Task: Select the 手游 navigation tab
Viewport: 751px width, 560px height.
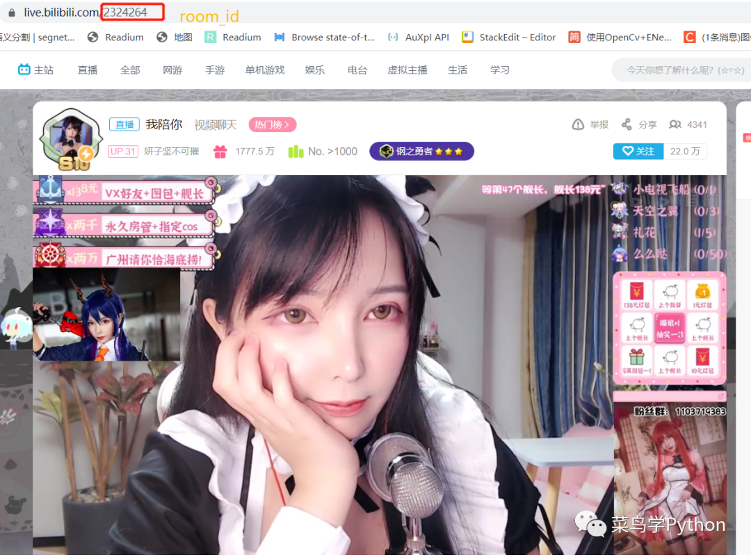Action: click(215, 70)
